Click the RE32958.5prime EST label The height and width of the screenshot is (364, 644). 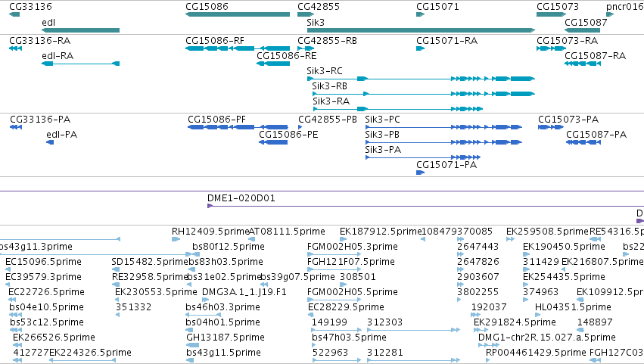pos(150,277)
